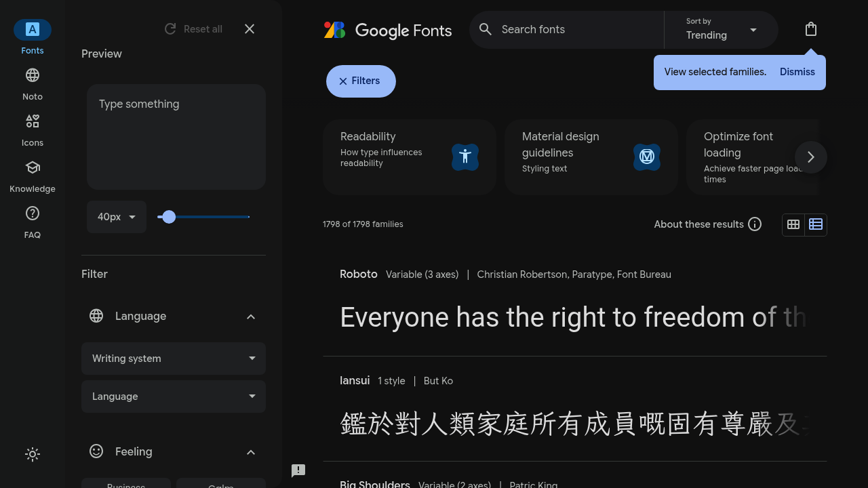Image resolution: width=868 pixels, height=488 pixels.
Task: Toggle the Business feeling chip
Action: click(126, 484)
